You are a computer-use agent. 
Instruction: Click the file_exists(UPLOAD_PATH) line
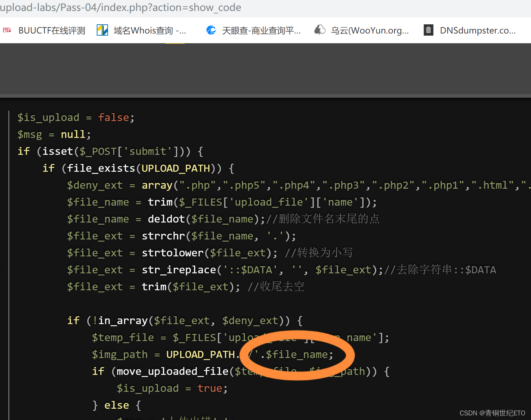tap(138, 168)
